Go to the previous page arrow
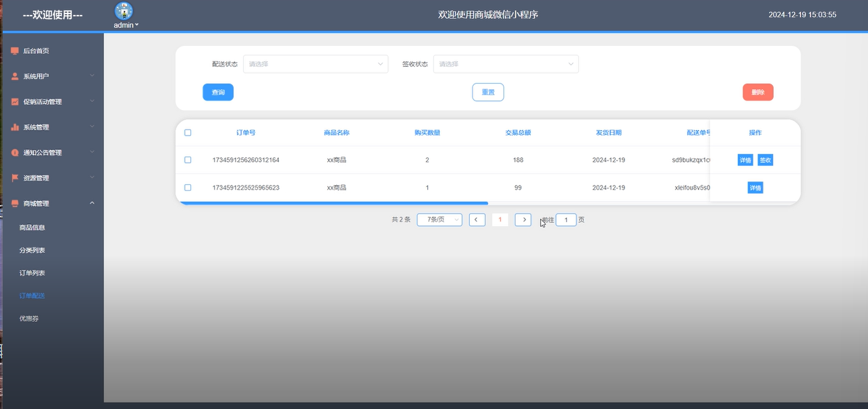 [477, 219]
